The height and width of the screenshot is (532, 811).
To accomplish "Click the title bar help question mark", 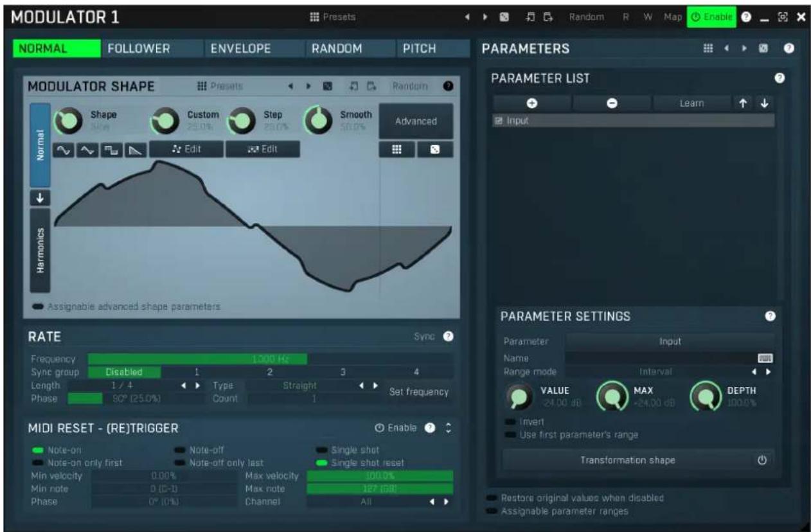I will [x=747, y=17].
